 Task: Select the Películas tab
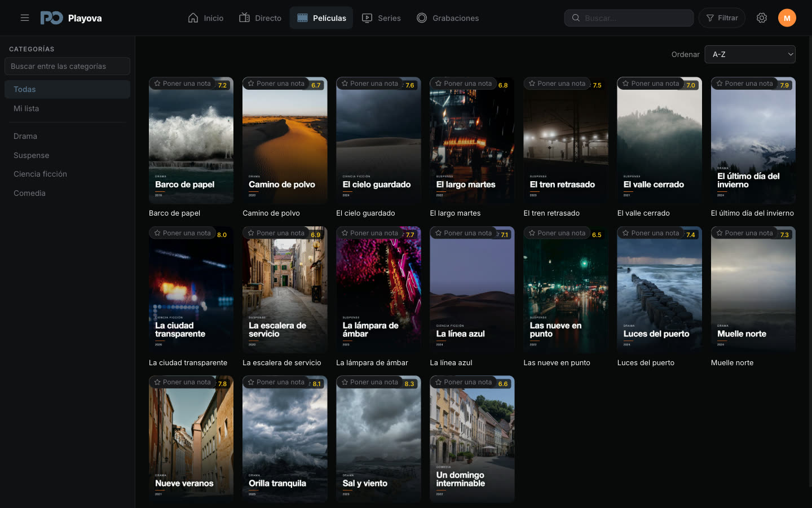point(321,18)
